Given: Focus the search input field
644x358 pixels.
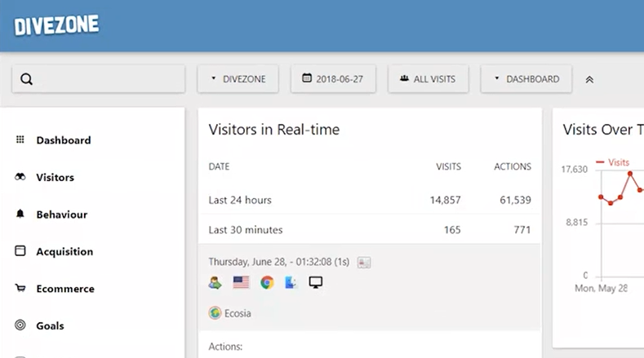Looking at the screenshot, I should [x=99, y=79].
